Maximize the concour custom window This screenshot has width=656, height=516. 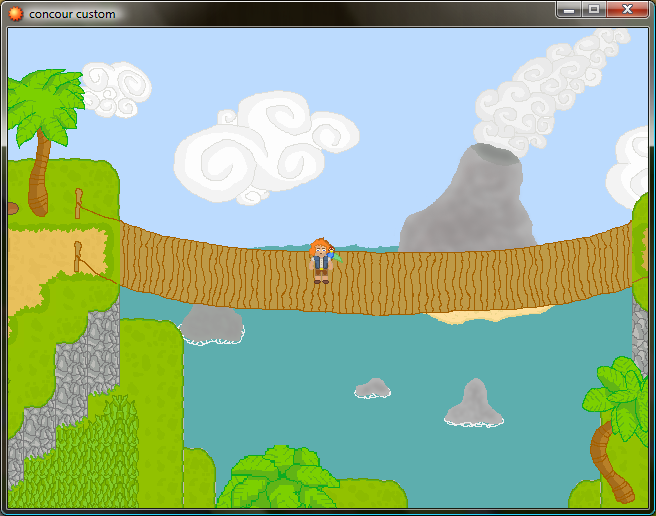(594, 9)
